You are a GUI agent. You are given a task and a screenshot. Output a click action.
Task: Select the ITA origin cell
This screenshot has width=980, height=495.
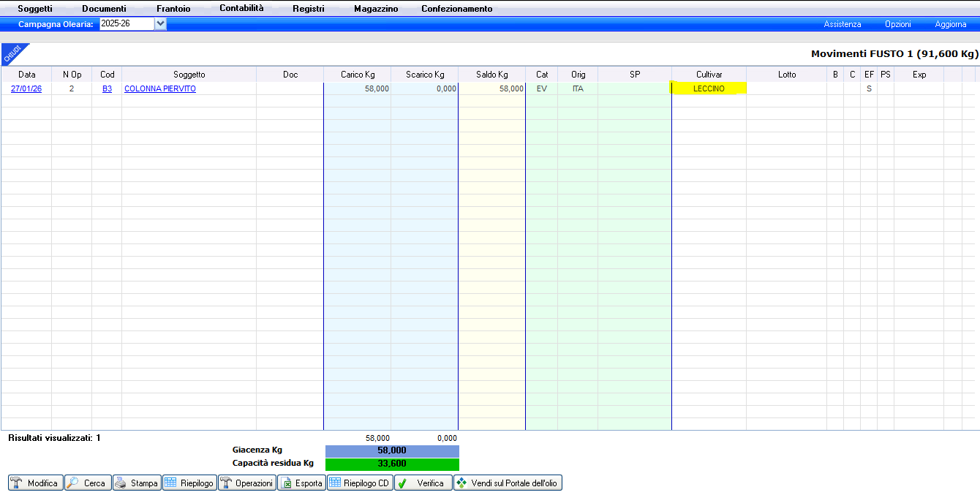(x=578, y=88)
